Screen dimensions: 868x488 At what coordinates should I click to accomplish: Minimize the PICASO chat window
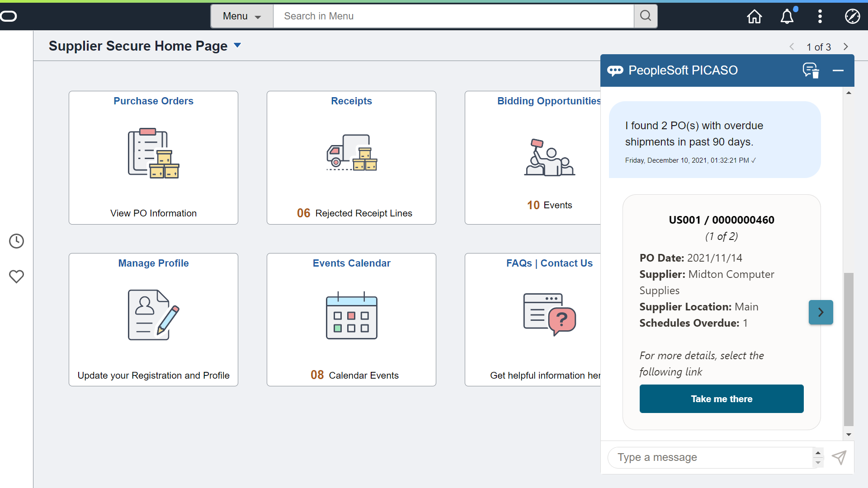(x=838, y=70)
